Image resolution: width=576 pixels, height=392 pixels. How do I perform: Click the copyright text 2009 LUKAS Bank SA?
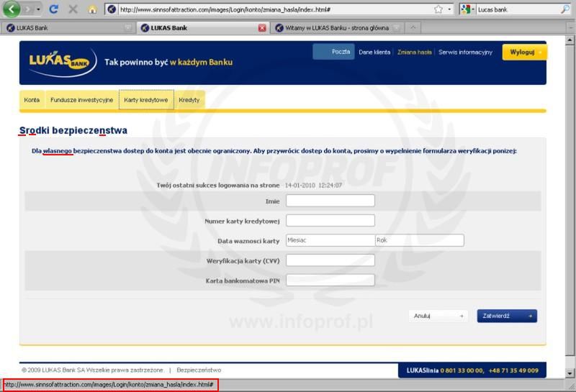(x=93, y=370)
